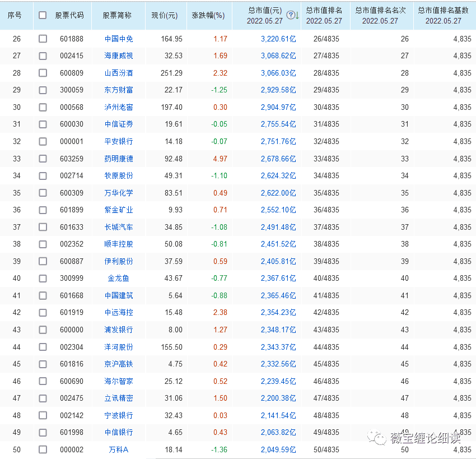Check the box for 002415 海康威视
This screenshot has height=459, width=476.
(x=43, y=56)
